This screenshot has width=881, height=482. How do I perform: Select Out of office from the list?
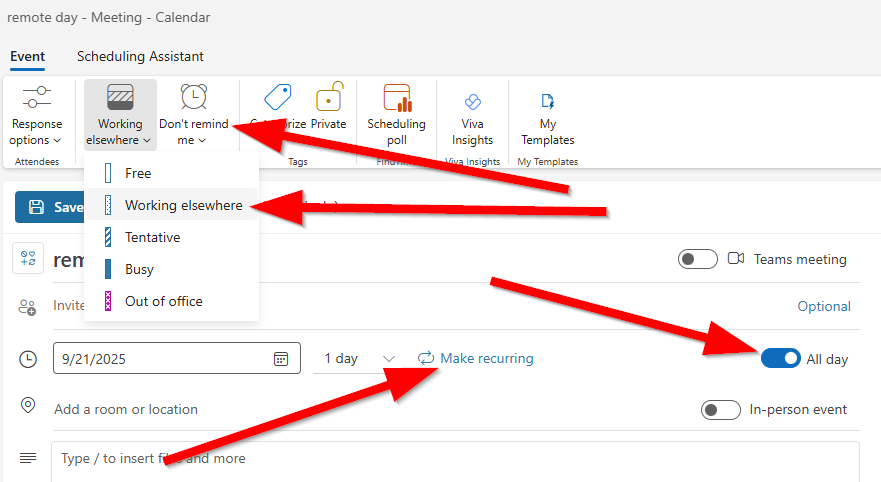click(x=163, y=301)
